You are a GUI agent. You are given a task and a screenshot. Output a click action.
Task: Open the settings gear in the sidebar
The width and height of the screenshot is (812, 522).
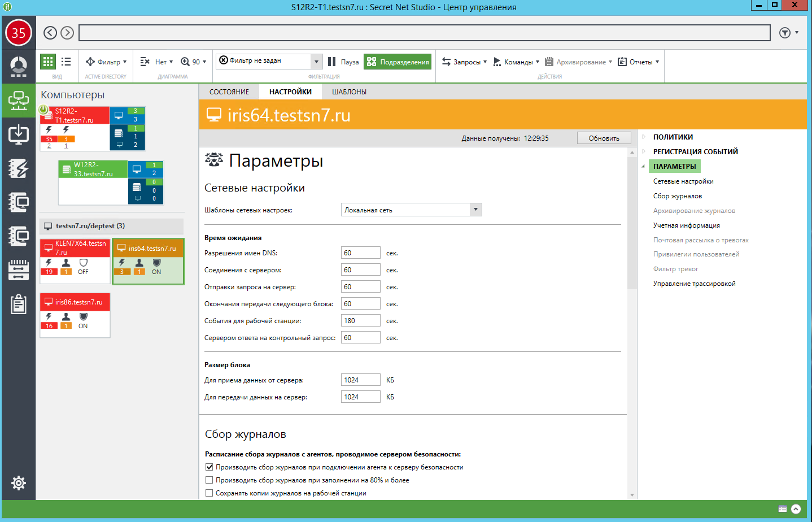[x=19, y=483]
